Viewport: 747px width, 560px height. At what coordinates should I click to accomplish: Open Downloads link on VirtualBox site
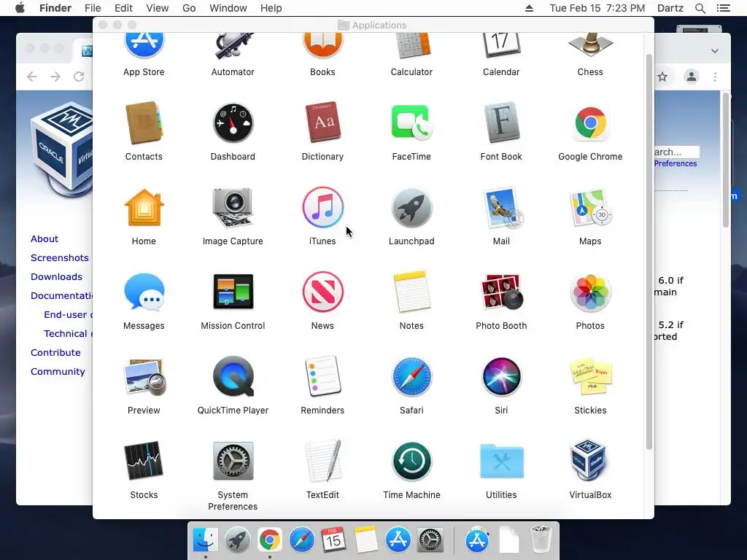[x=56, y=276]
